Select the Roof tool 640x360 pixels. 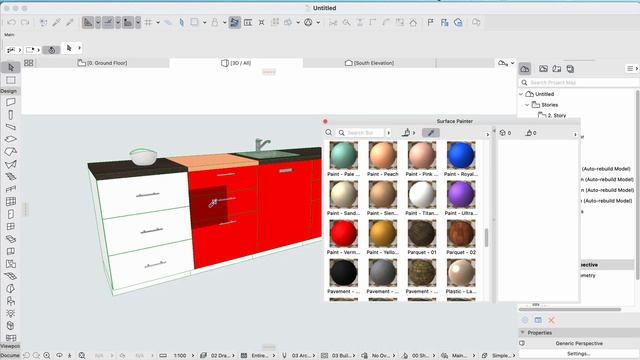pos(11,152)
